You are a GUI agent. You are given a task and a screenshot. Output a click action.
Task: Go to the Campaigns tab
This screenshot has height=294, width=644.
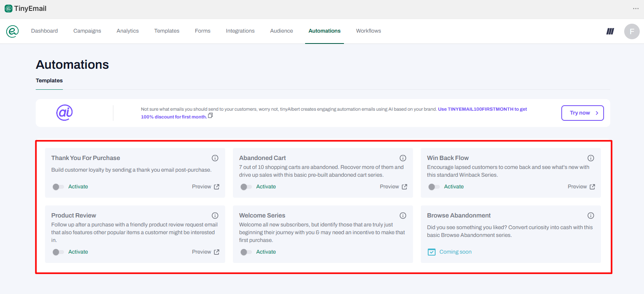coord(87,31)
